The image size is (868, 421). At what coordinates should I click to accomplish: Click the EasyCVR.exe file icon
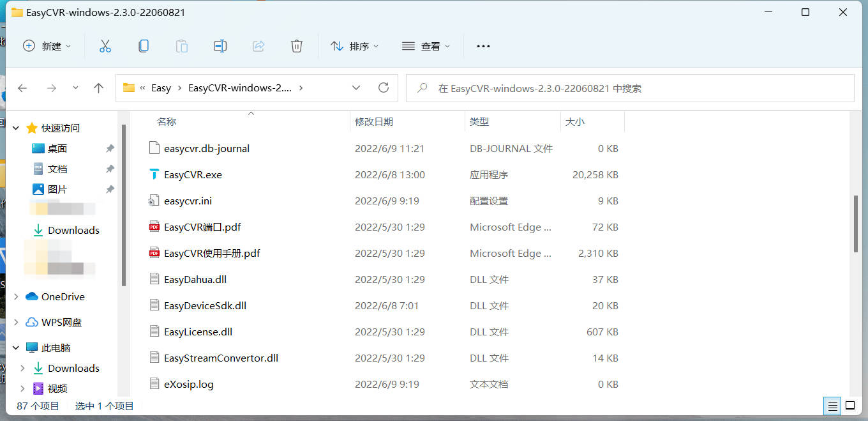coord(154,174)
